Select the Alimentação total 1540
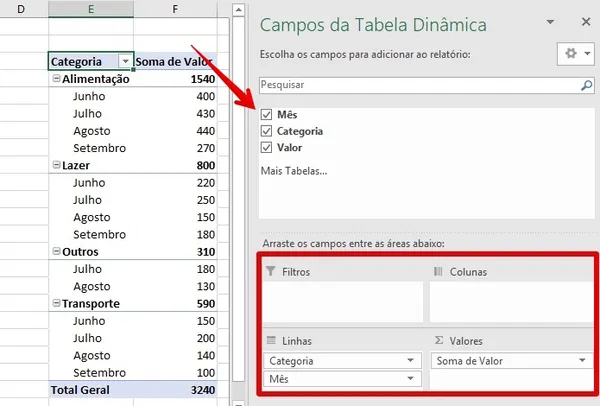The height and width of the screenshot is (406, 600). click(x=175, y=79)
